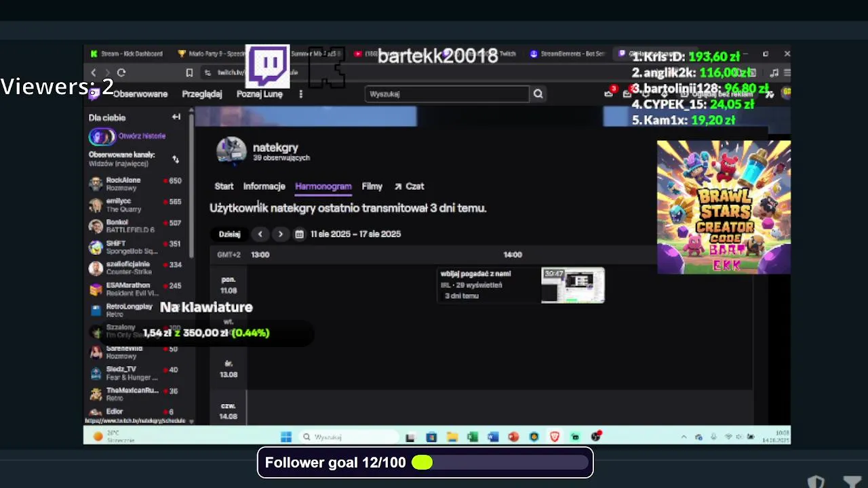Screen dimensions: 868x488
Task: Go back with the browser back arrow
Action: click(94, 73)
